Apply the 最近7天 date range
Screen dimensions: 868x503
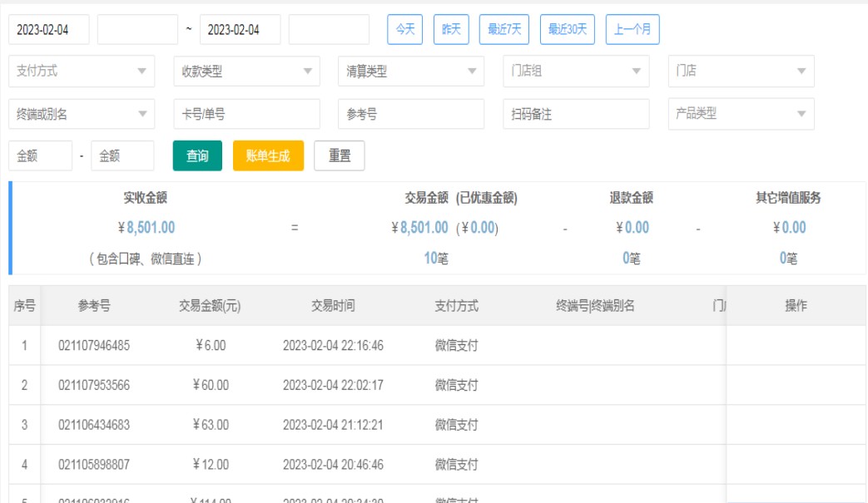click(x=504, y=29)
